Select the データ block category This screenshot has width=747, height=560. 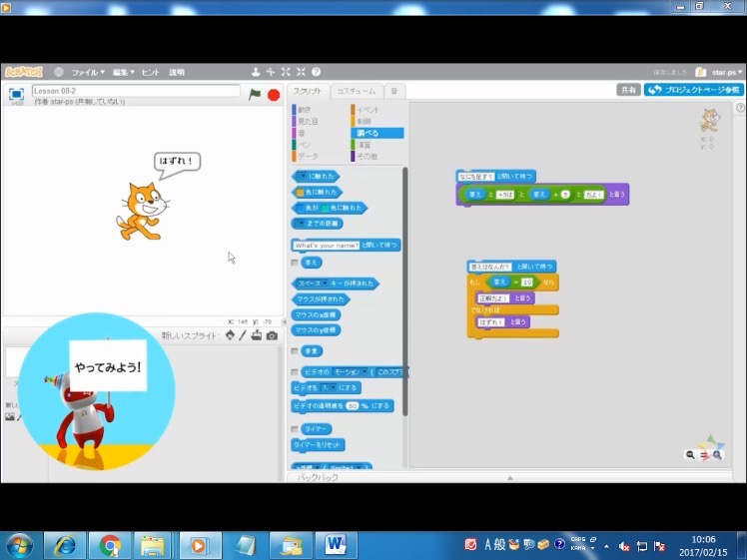(x=308, y=156)
